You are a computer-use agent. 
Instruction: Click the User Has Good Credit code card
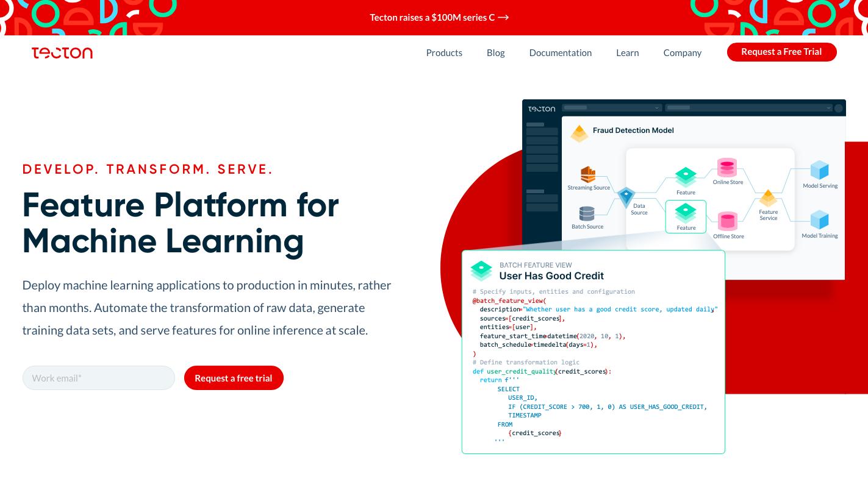click(x=594, y=352)
